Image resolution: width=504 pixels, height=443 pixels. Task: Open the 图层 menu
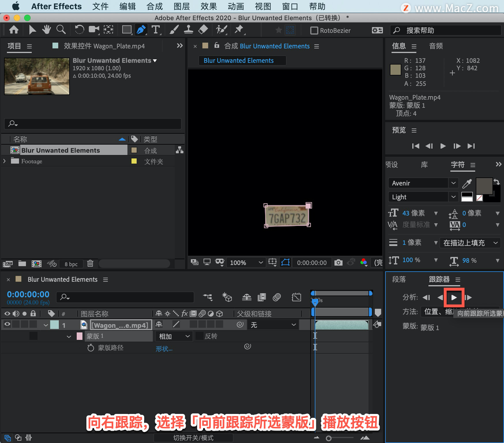coord(182,6)
